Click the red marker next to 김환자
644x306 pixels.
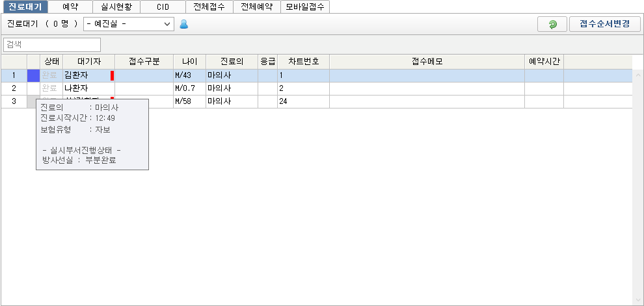click(x=112, y=75)
